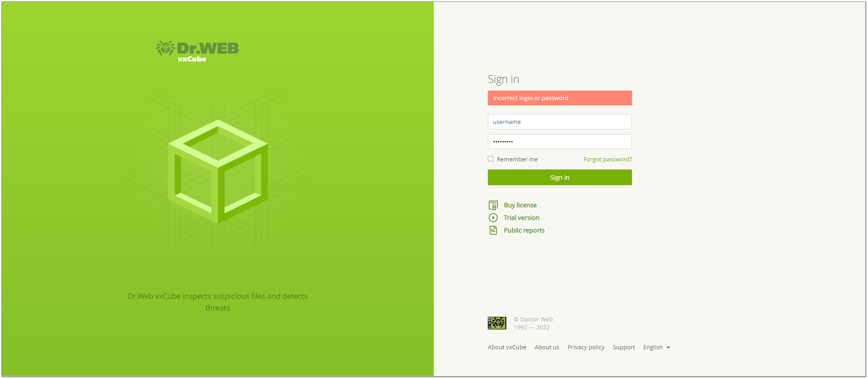
Task: Click the Remember me label text
Action: (x=517, y=160)
